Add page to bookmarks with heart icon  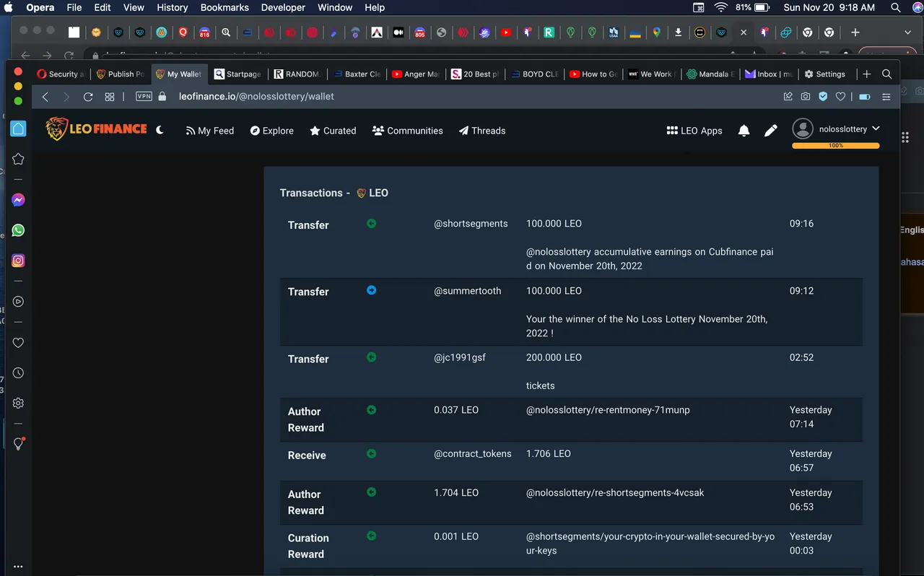840,96
